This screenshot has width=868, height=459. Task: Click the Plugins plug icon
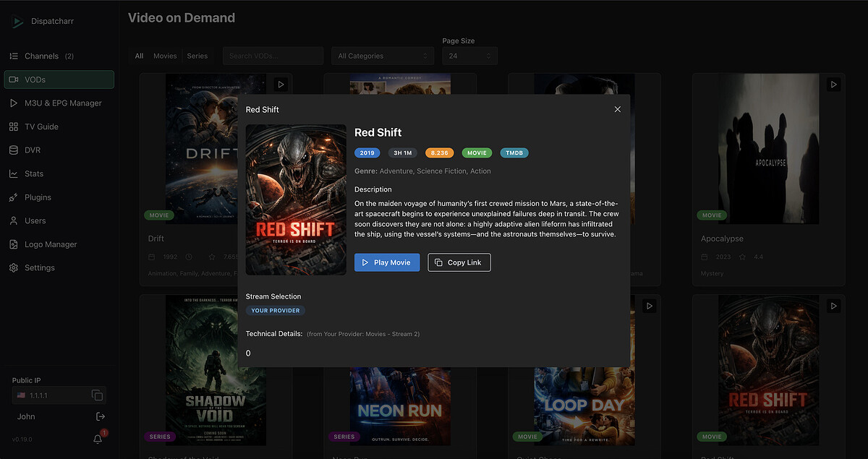tap(13, 197)
